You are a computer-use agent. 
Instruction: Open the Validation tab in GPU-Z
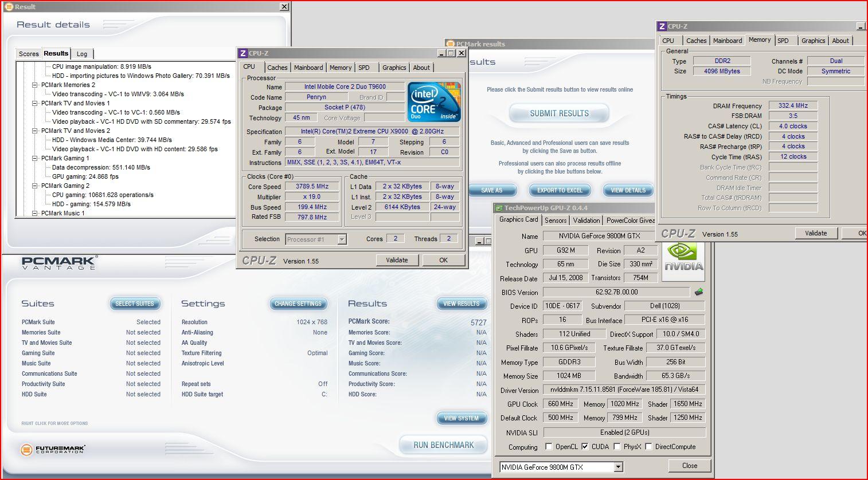586,221
